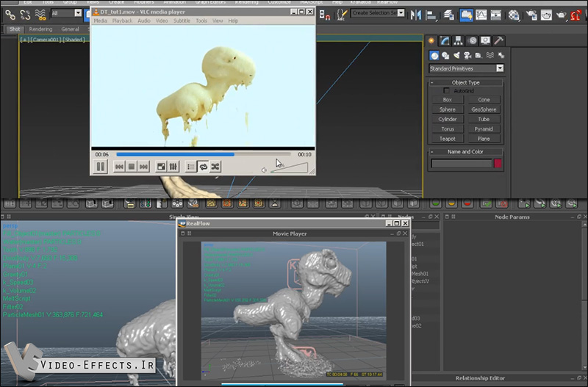Switch to the General shelf tab

pyautogui.click(x=70, y=29)
